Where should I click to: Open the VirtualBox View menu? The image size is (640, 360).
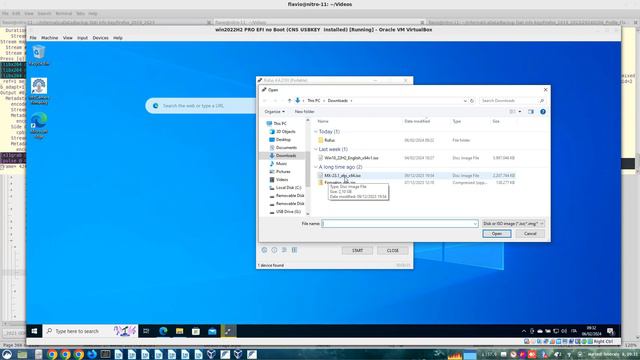67,38
